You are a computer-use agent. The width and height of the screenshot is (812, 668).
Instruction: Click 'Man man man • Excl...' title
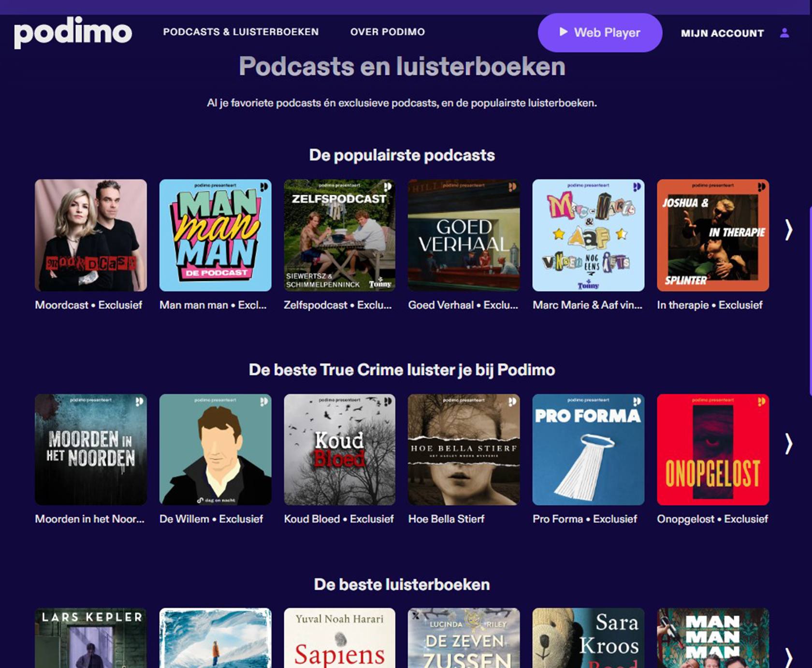(213, 305)
